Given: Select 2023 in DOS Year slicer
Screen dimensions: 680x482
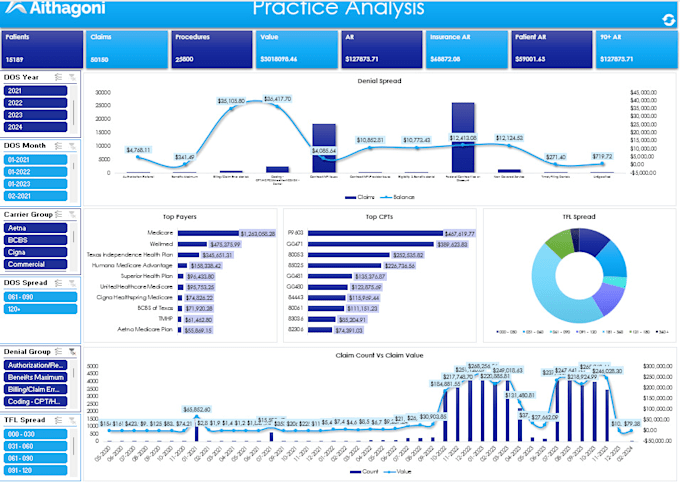Looking at the screenshot, I should coord(36,115).
